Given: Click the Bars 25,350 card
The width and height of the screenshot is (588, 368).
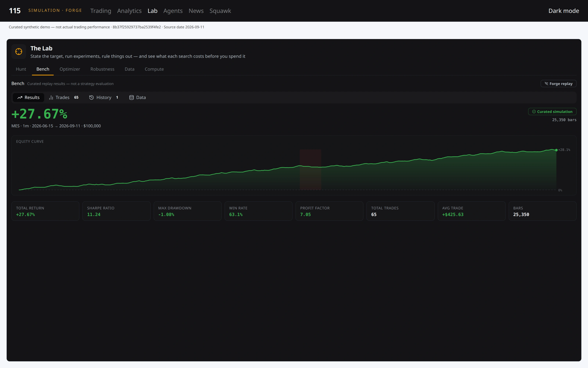Looking at the screenshot, I should [542, 211].
